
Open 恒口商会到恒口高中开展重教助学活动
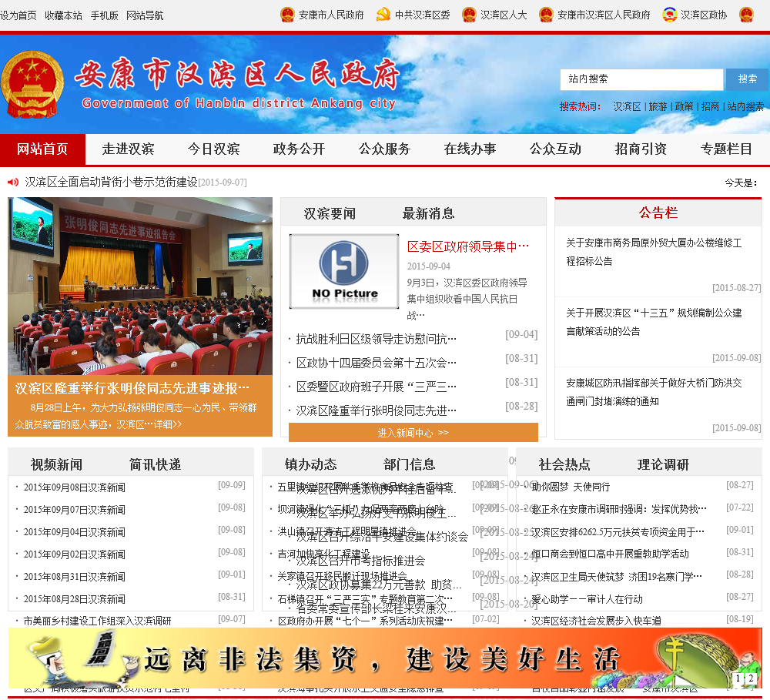pos(610,554)
